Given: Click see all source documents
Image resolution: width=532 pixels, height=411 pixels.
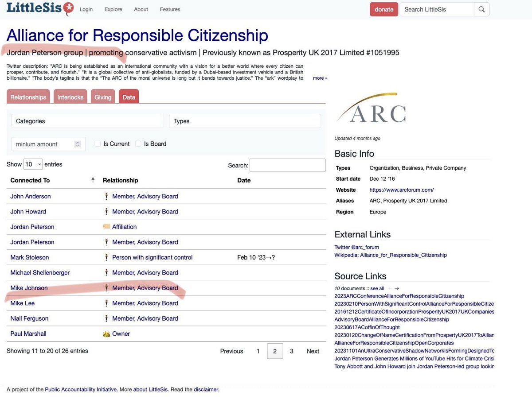Looking at the screenshot, I should (x=377, y=288).
